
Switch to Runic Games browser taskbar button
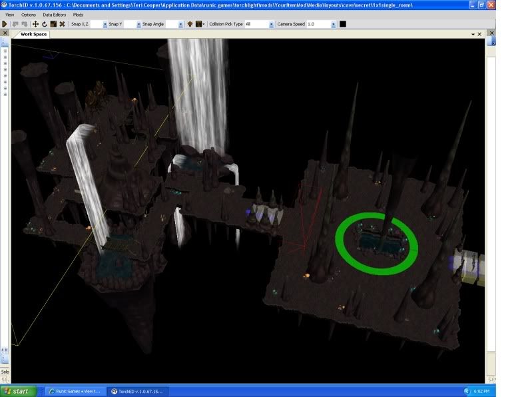pos(75,391)
